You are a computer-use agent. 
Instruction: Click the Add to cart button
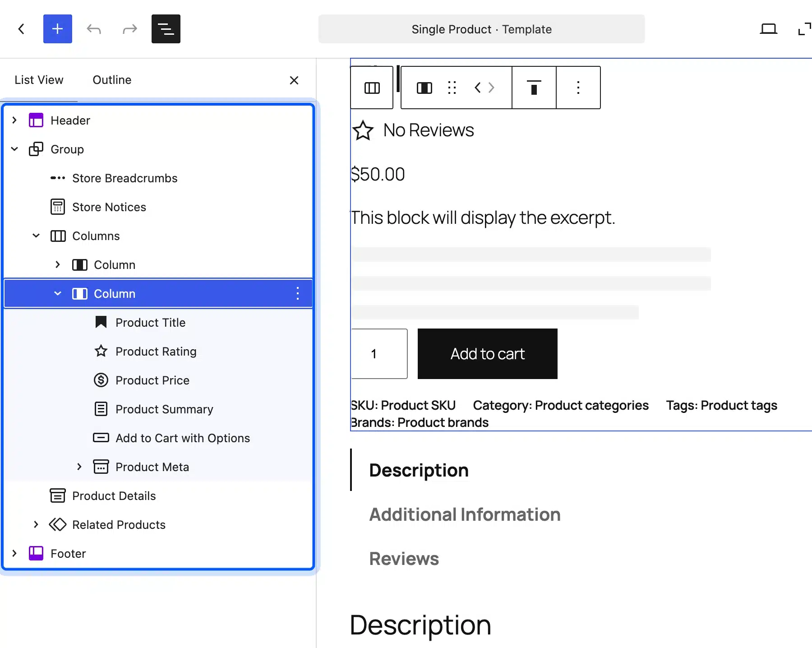[487, 354]
